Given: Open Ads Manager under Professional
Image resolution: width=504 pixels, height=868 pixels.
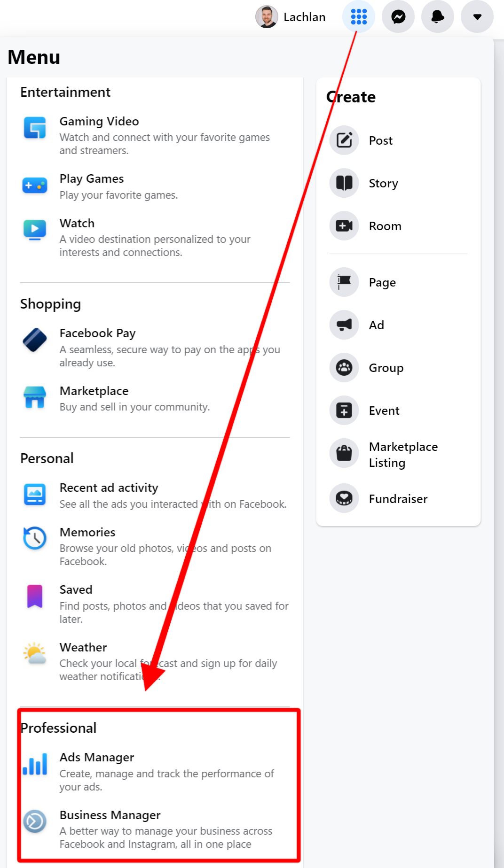Looking at the screenshot, I should coord(155,771).
